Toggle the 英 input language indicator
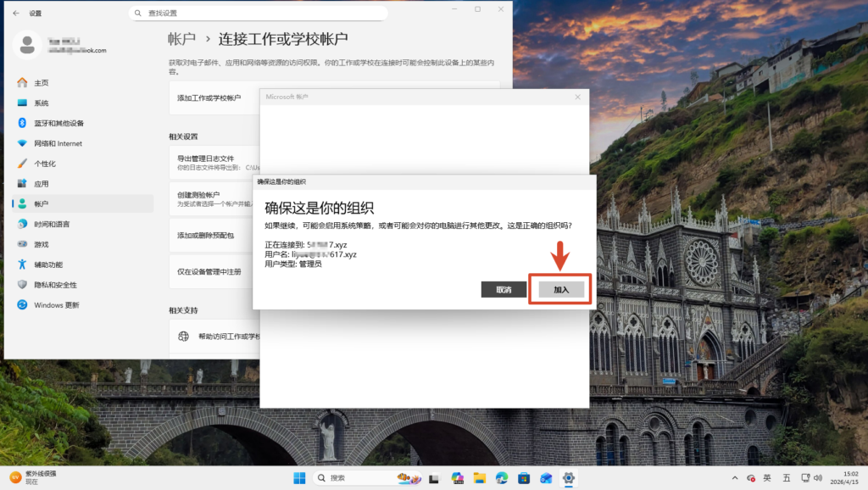 (x=767, y=478)
